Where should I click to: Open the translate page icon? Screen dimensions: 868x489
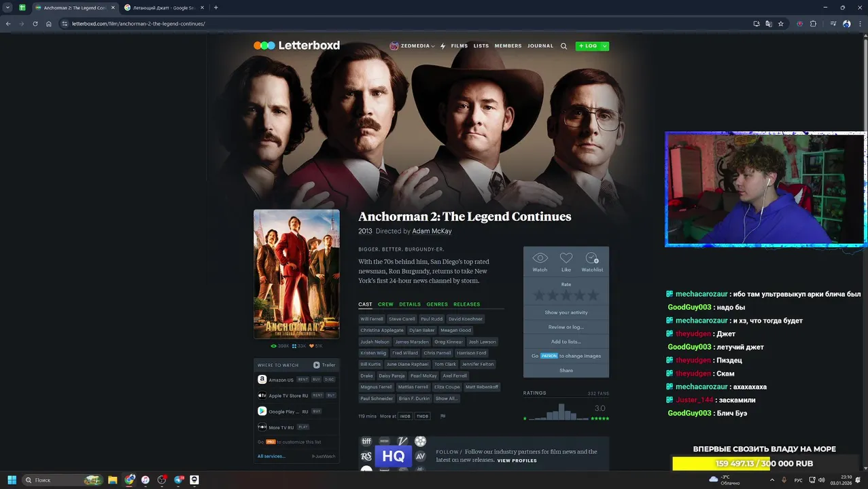click(769, 24)
